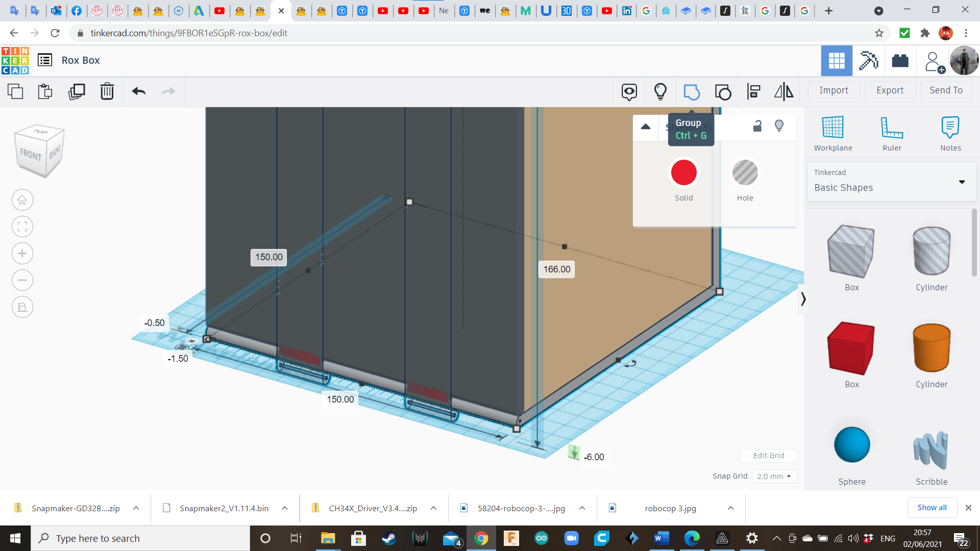Toggle lock editing for selected shape
This screenshot has width=980, height=551.
[x=757, y=126]
